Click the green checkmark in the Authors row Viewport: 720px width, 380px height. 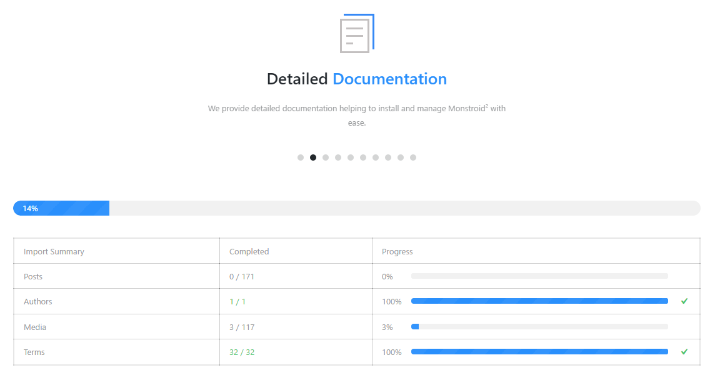pyautogui.click(x=684, y=301)
